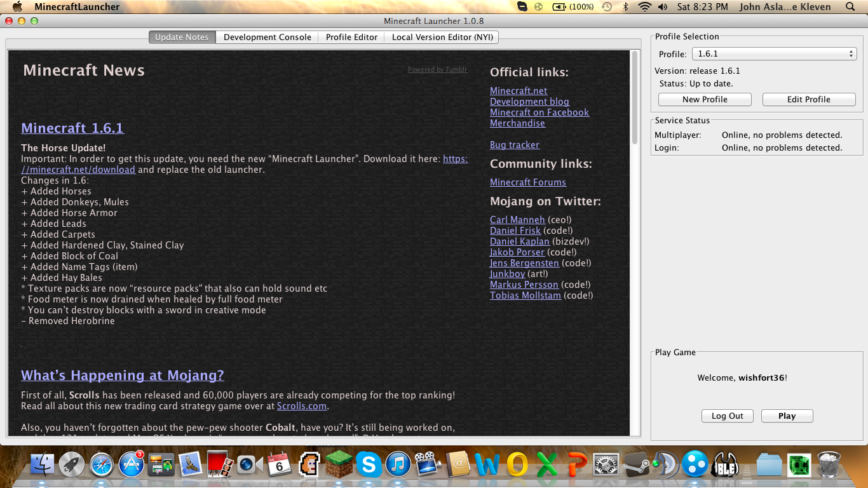Switch to the Development Console tab
868x488 pixels.
click(268, 37)
